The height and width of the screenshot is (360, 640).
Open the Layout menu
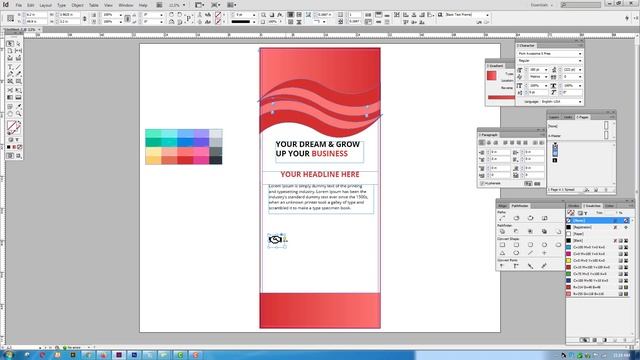(45, 5)
